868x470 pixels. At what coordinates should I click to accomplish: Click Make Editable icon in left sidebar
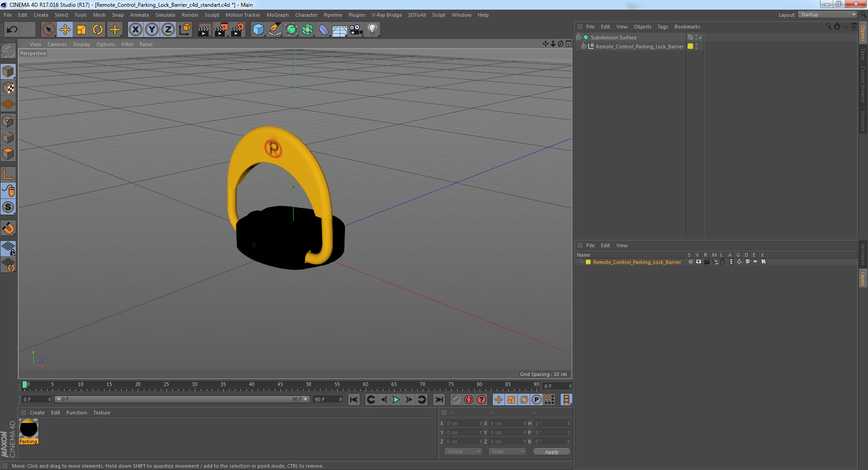(8, 51)
